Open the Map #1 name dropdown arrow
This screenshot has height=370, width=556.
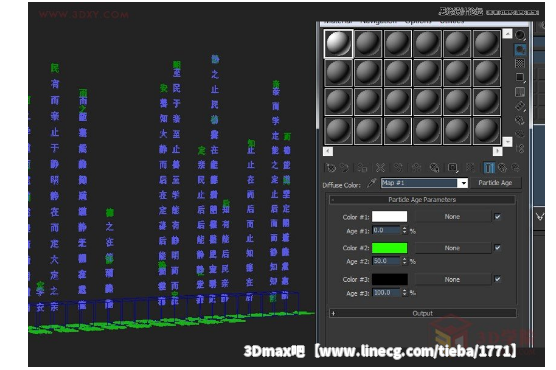[463, 183]
